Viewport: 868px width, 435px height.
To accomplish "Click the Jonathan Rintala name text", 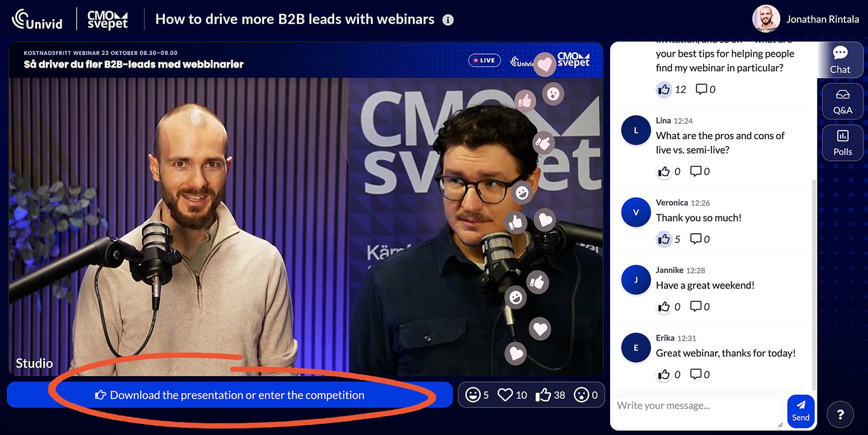I will point(822,19).
